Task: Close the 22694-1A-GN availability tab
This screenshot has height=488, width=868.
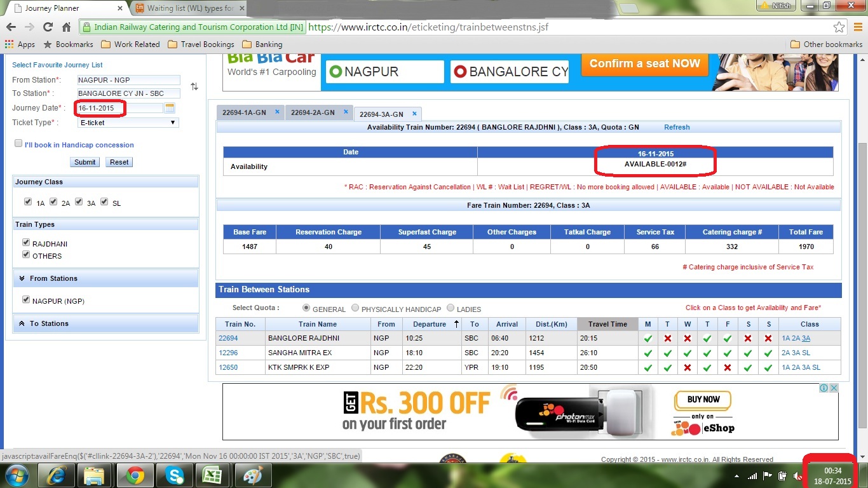Action: [277, 112]
